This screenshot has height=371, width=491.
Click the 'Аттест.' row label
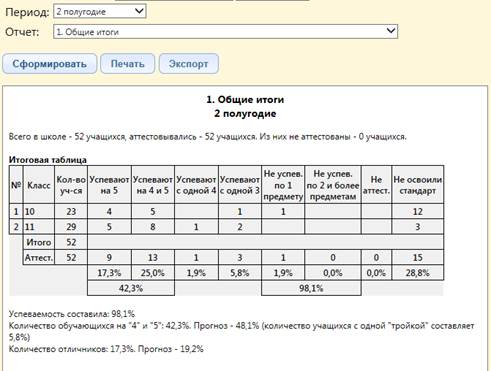coord(39,257)
